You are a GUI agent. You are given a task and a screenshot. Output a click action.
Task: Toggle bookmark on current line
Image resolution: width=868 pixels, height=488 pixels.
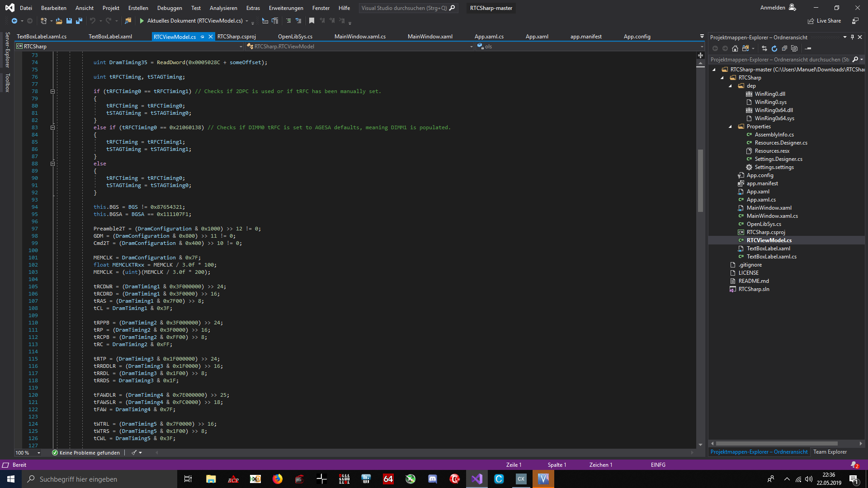click(x=311, y=21)
